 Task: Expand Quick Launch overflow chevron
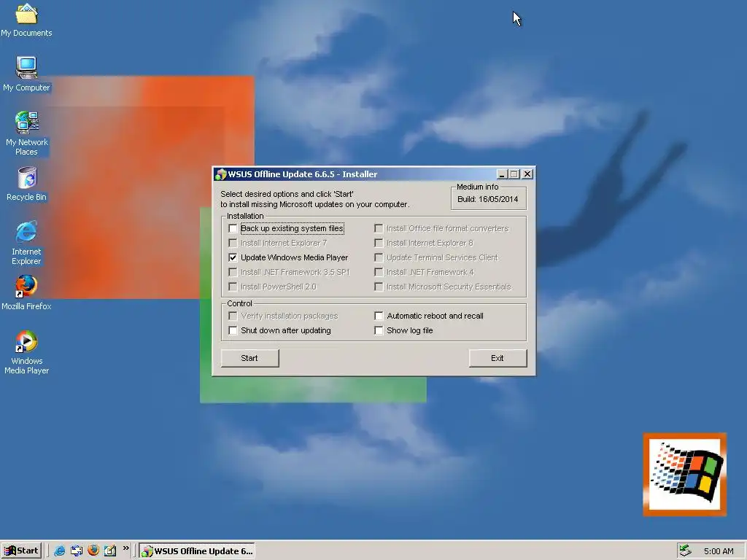(125, 548)
